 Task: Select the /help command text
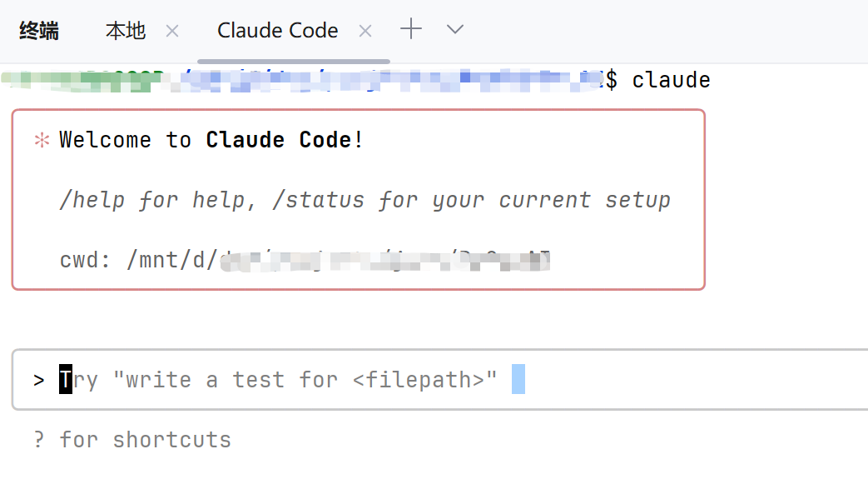tap(92, 199)
